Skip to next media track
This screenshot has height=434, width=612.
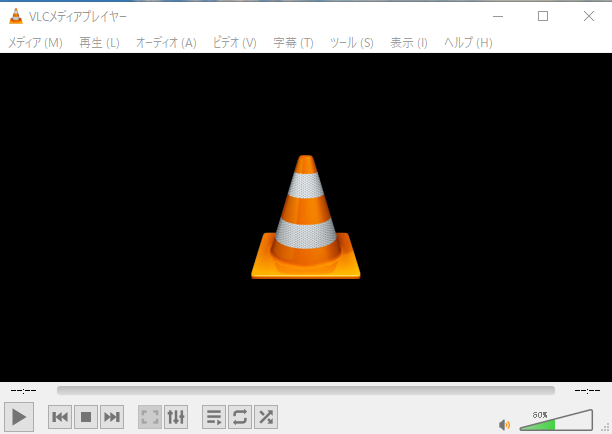point(112,417)
